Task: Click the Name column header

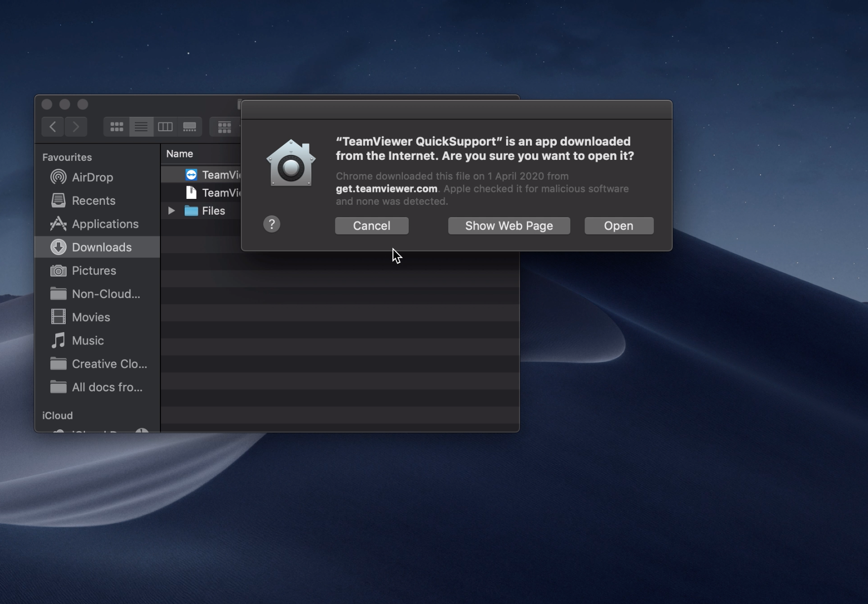Action: tap(180, 154)
